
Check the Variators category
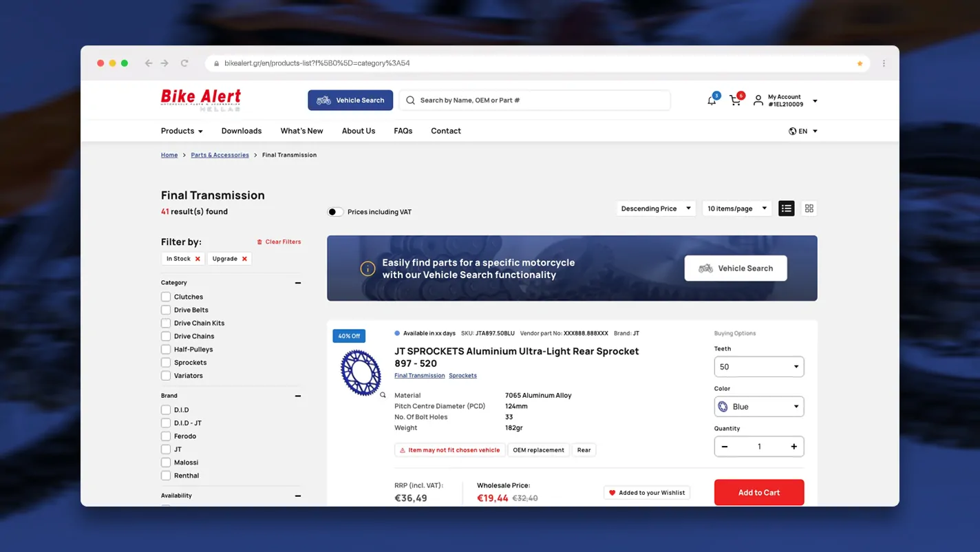coord(166,376)
